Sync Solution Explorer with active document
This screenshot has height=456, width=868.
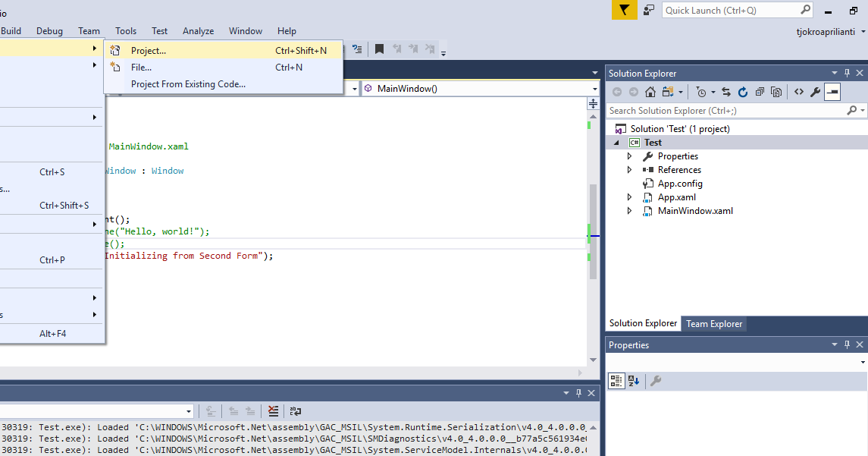point(726,91)
